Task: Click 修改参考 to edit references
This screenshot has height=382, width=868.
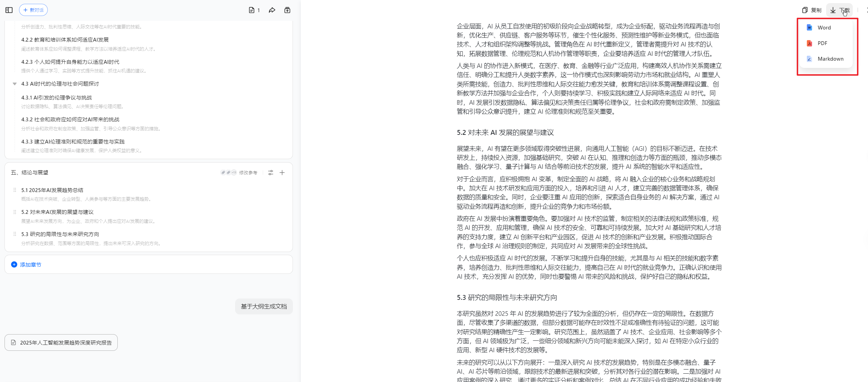Action: click(x=248, y=173)
